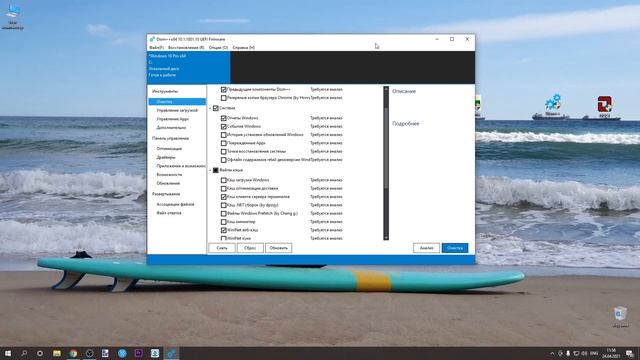Click the Dism++ icon in the title bar
640x360 pixels.
coord(152,39)
